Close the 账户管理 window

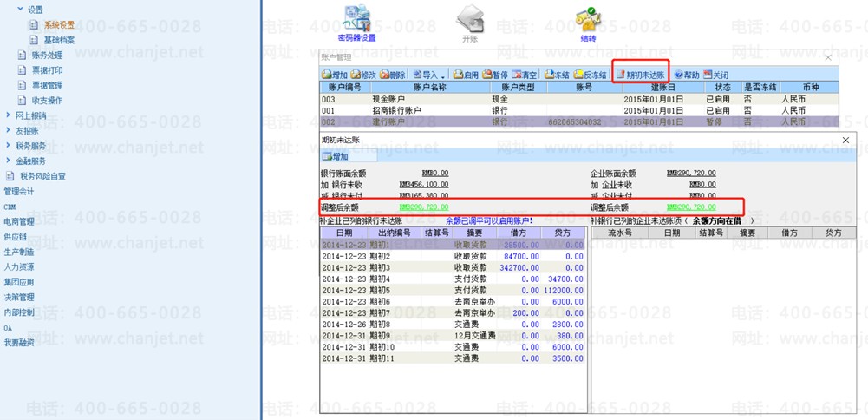828,57
